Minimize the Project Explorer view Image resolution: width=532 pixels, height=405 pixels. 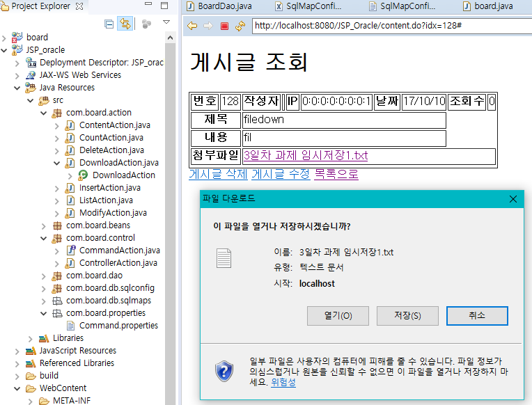click(148, 4)
